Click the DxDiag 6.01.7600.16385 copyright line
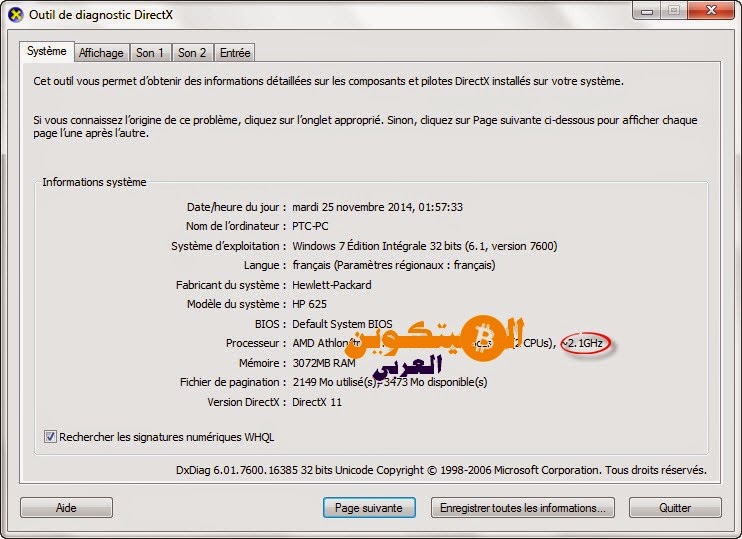 [x=441, y=470]
